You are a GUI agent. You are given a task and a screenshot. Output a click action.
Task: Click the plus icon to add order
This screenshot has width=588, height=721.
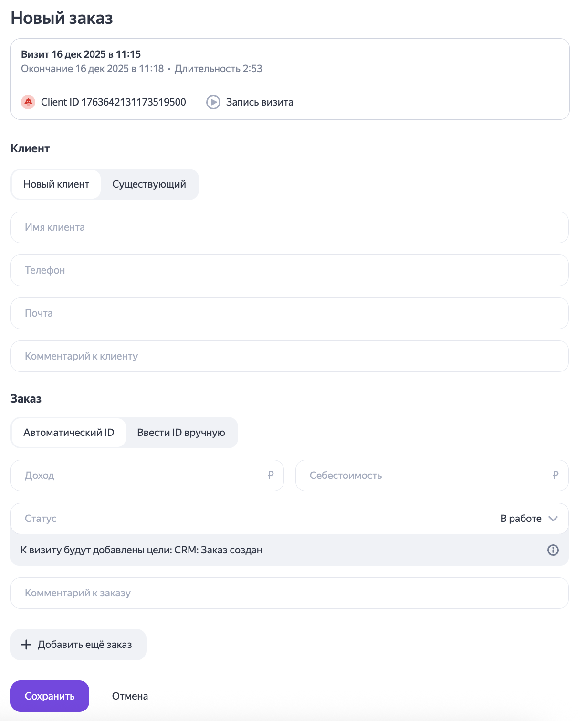coord(26,645)
